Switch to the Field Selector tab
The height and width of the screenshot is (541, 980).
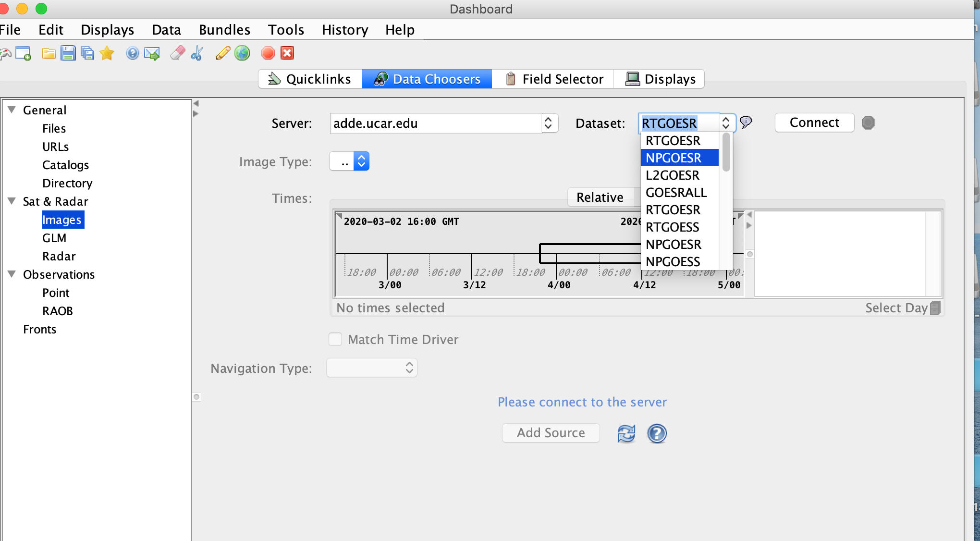[554, 79]
